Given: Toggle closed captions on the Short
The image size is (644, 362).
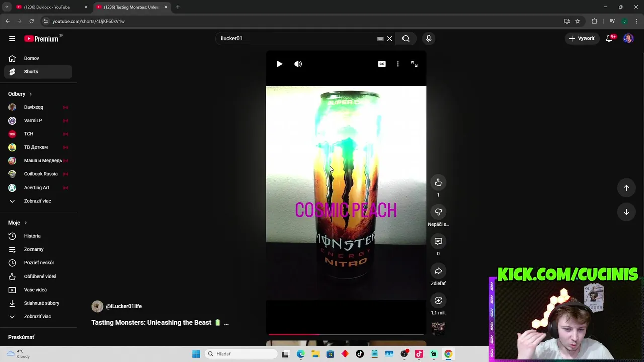Looking at the screenshot, I should click(382, 64).
